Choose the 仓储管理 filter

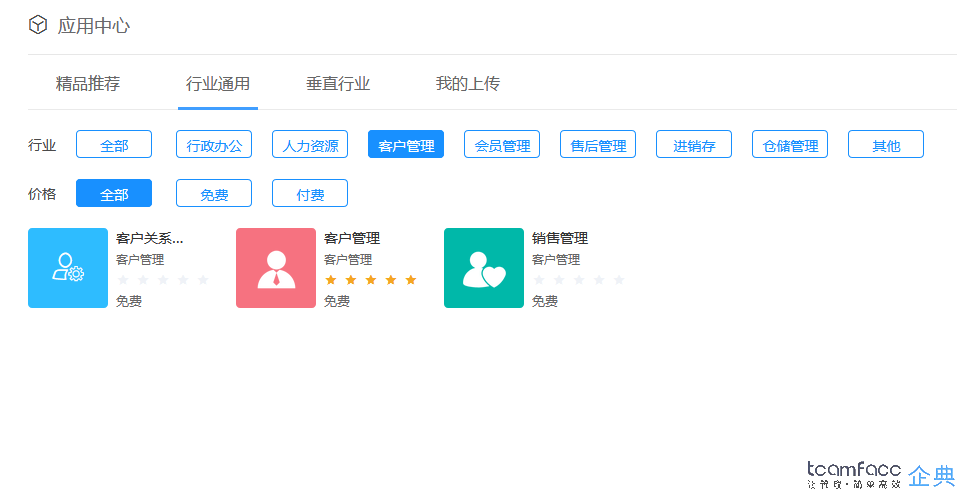tap(790, 145)
